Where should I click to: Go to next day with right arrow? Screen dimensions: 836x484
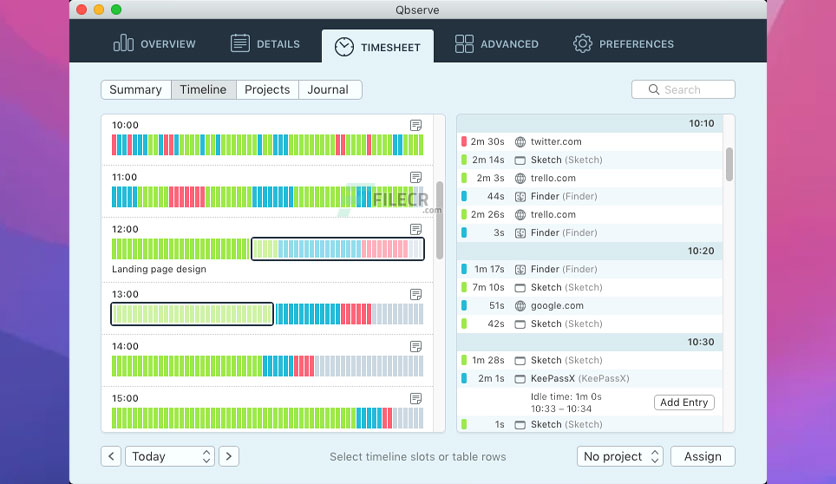pos(229,456)
